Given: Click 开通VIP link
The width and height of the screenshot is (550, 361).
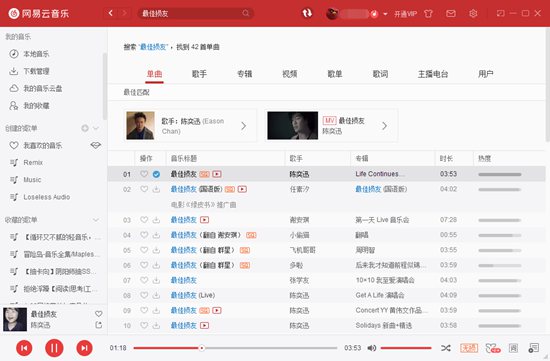Looking at the screenshot, I should click(405, 14).
